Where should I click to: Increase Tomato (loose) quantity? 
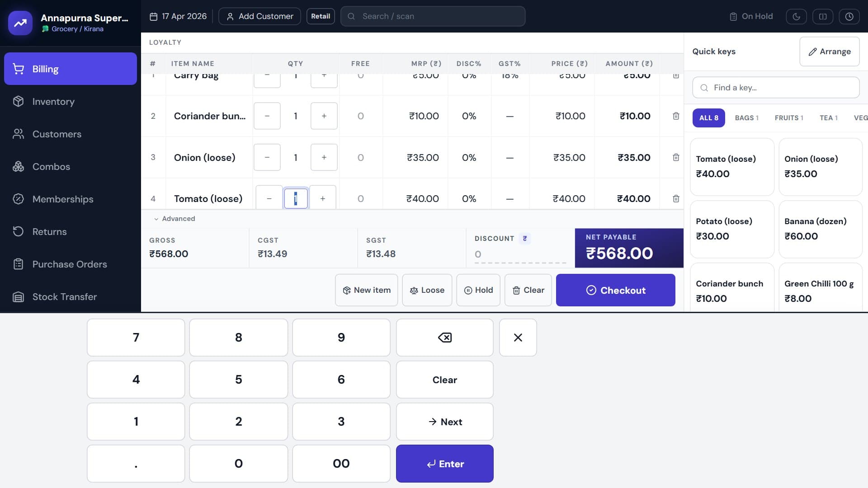[x=322, y=198]
